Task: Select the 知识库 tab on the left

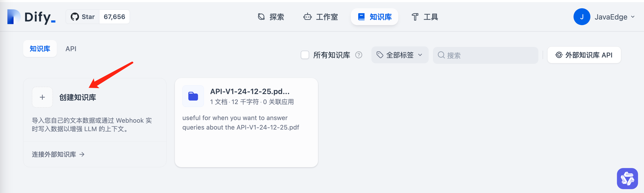Action: coord(40,49)
